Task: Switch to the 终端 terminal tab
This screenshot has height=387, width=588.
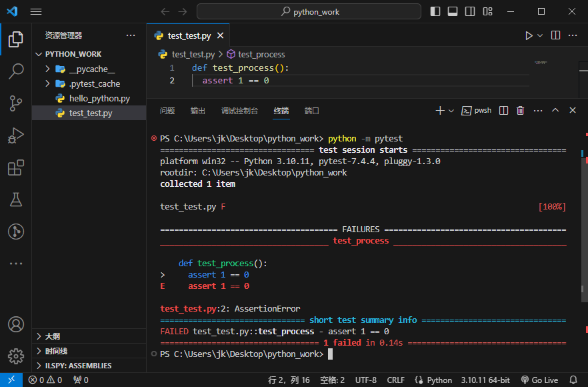Action: [x=281, y=111]
